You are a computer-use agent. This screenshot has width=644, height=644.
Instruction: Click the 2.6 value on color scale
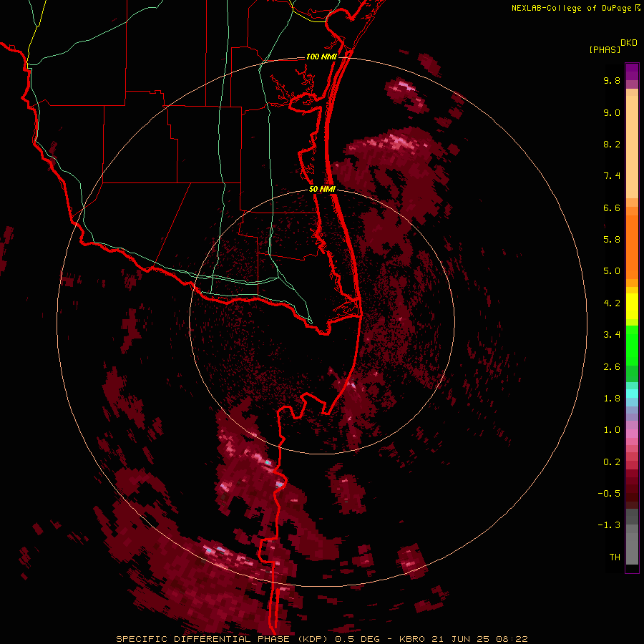point(612,367)
